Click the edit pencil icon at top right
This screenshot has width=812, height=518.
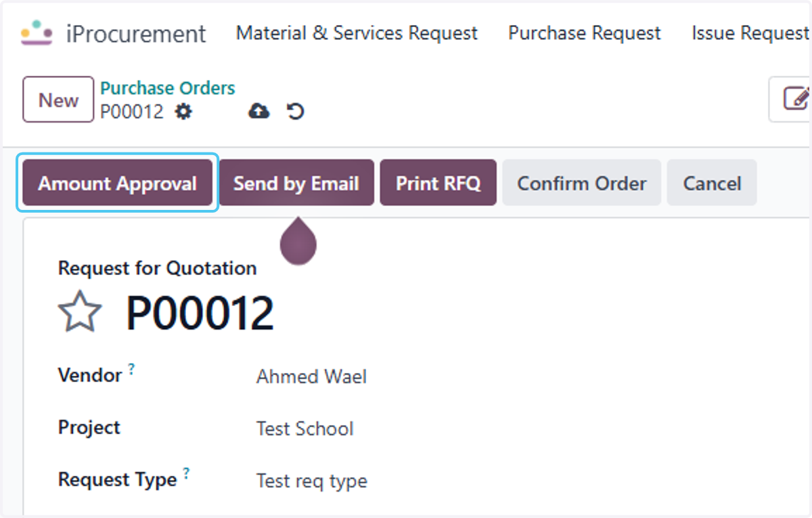click(x=796, y=99)
